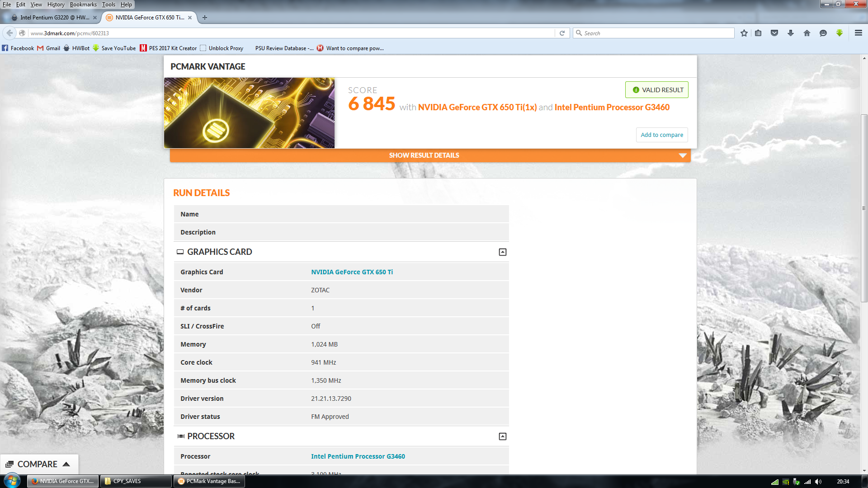Click the volume speaker tray icon
Screen dimensions: 868x488
click(x=818, y=482)
